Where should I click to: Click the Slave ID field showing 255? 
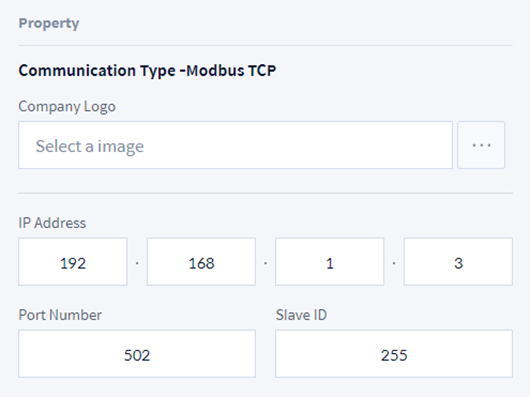click(x=394, y=354)
